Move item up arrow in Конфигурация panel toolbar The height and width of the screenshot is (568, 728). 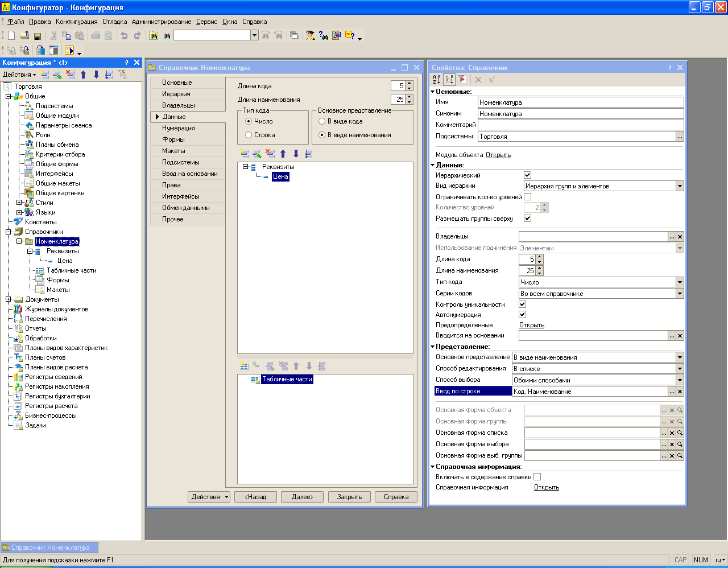83,75
